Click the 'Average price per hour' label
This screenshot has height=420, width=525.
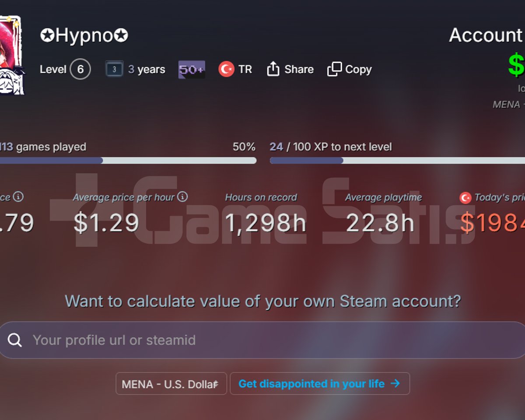[x=124, y=197]
